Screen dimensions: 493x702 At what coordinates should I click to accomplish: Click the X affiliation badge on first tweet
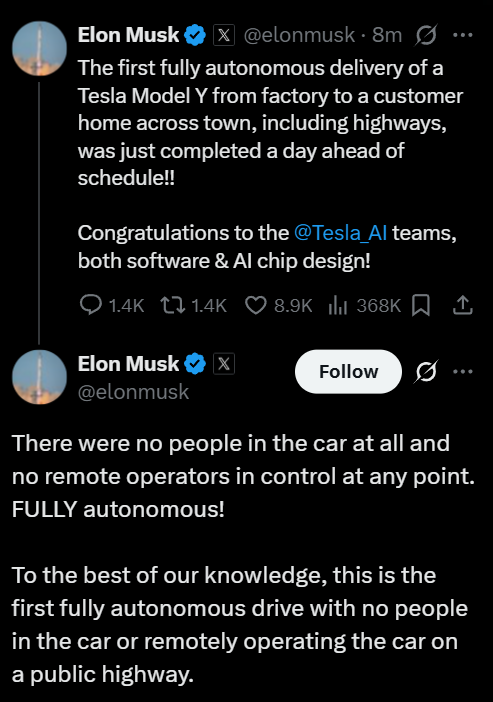click(224, 35)
